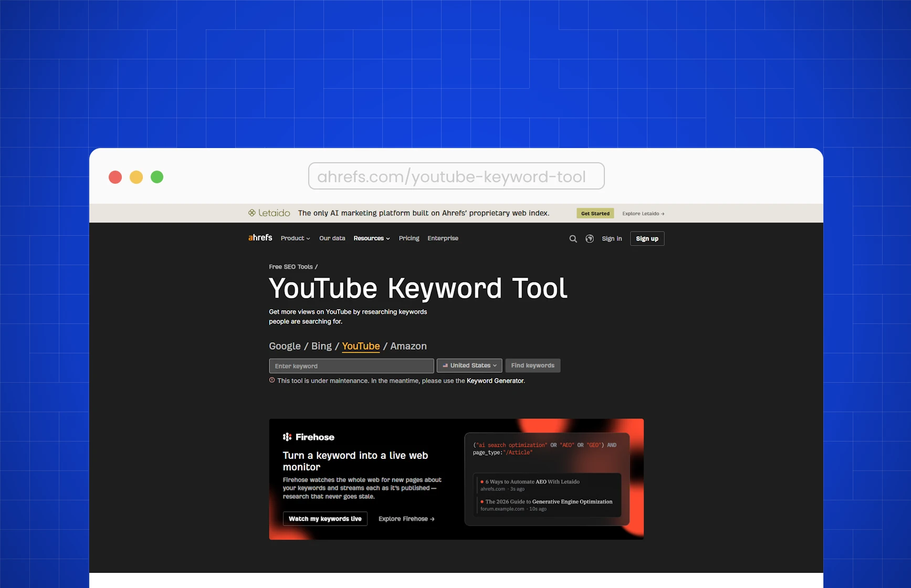
Task: Open the site search magnifier icon
Action: (573, 239)
